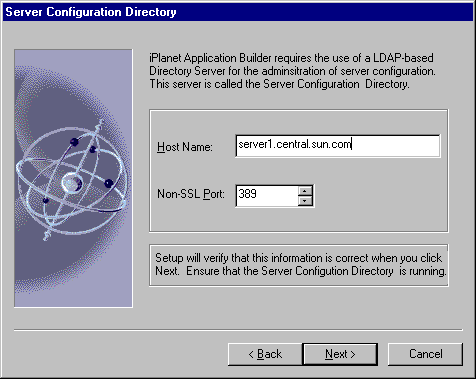Focus the Non-SSL Port number field

267,196
